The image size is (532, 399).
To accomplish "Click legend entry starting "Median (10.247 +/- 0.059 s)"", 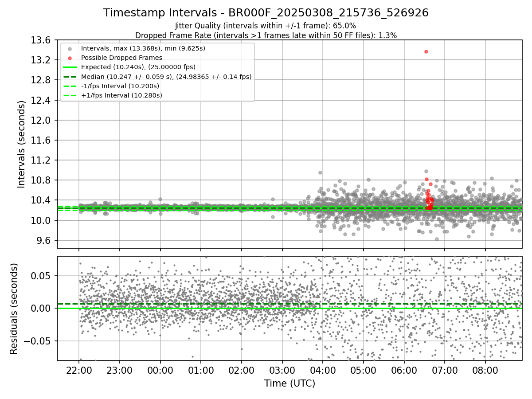I will pyautogui.click(x=166, y=77).
